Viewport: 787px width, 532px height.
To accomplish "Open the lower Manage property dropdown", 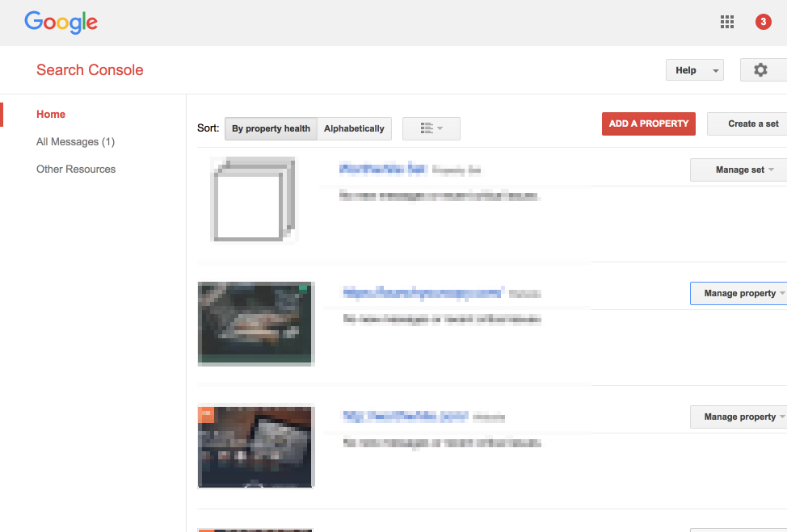I will [739, 417].
